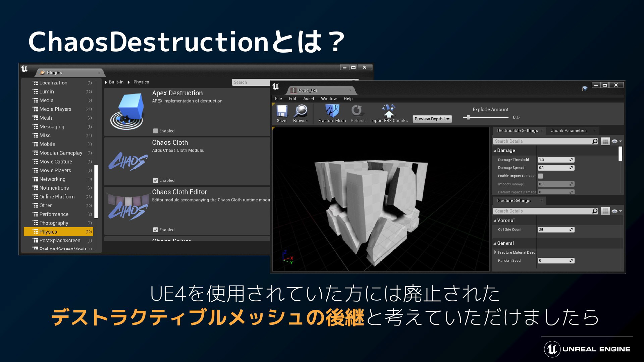The height and width of the screenshot is (362, 644).
Task: Click arrow before Built-In breadcrumb
Action: click(x=106, y=82)
